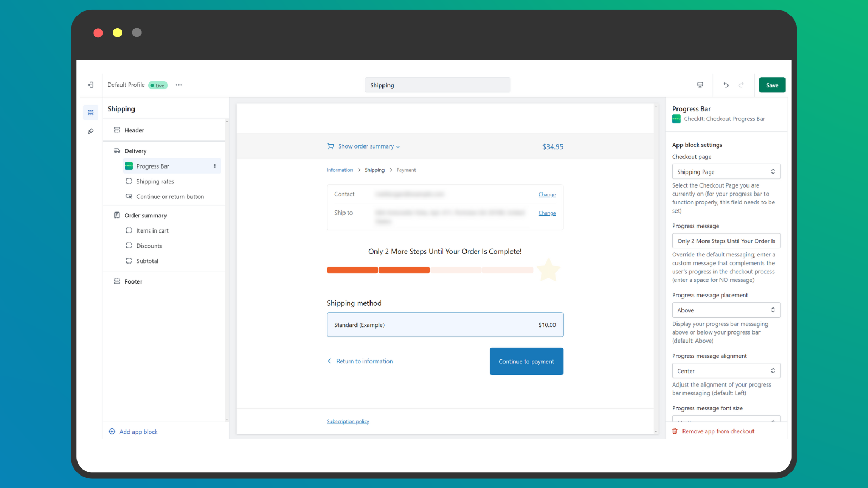Click the plus icon for Add app block
Screen dimensions: 868x488
tap(112, 432)
